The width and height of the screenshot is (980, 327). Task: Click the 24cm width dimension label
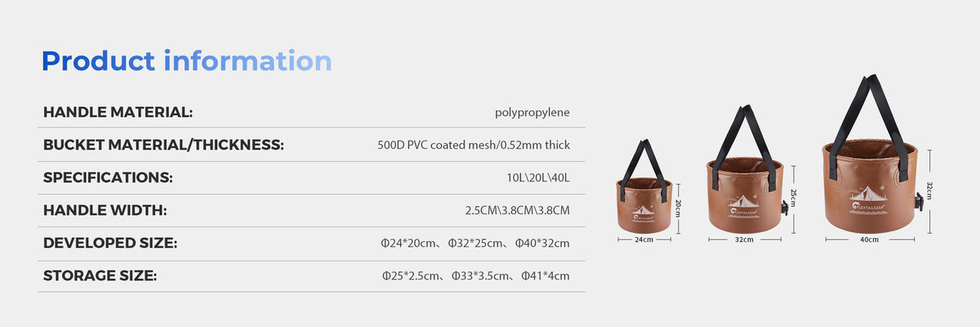pyautogui.click(x=644, y=240)
